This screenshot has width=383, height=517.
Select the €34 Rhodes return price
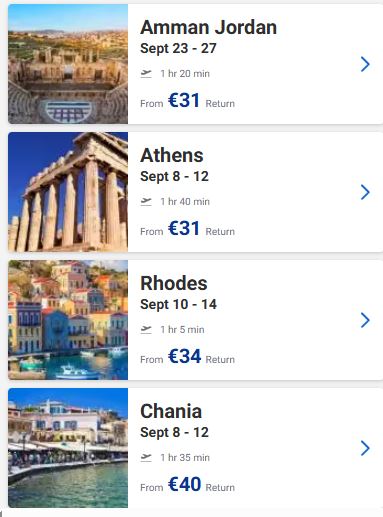click(x=185, y=356)
